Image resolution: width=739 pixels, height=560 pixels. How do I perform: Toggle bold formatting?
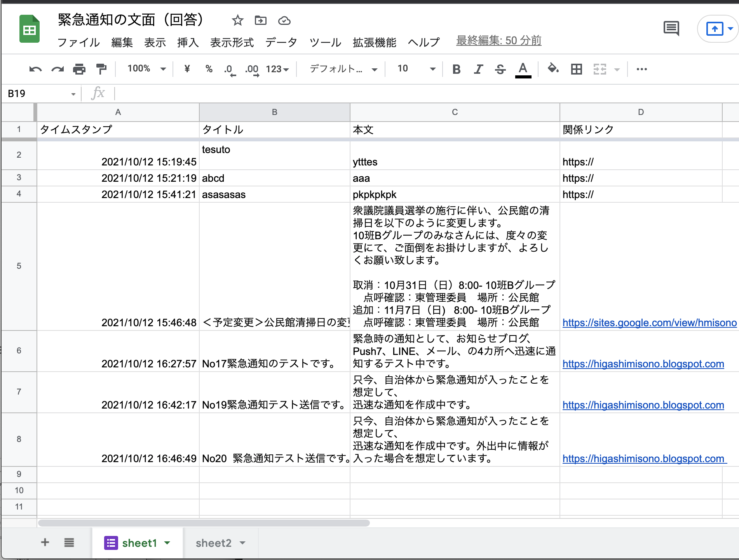[x=457, y=69]
